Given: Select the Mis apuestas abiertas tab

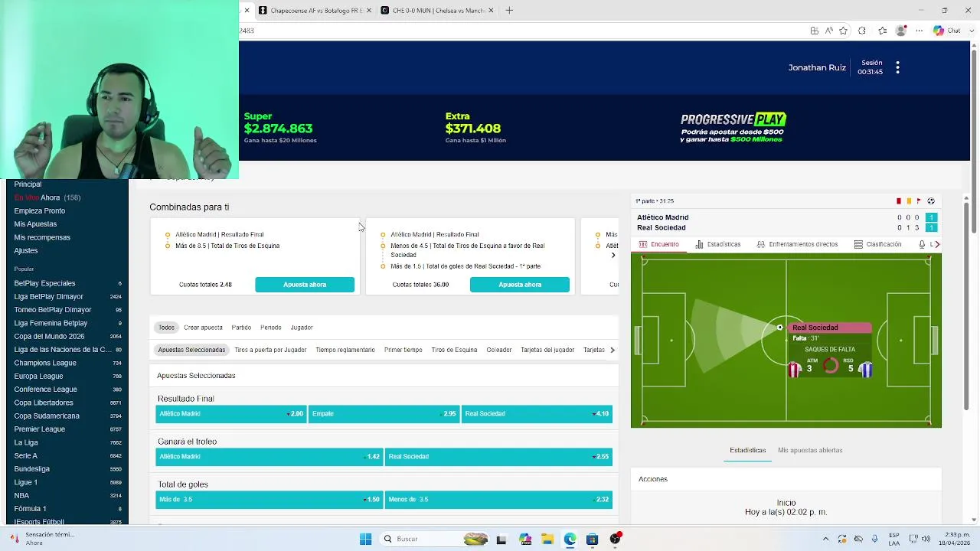Looking at the screenshot, I should tap(810, 450).
